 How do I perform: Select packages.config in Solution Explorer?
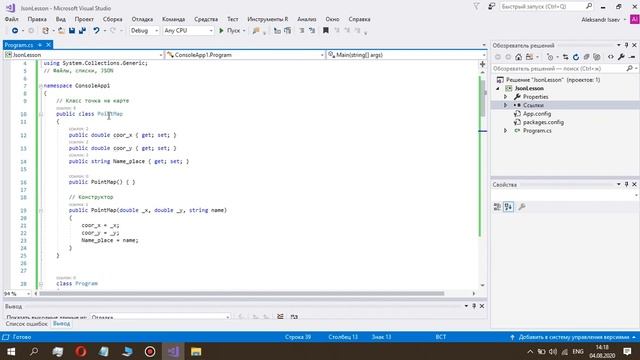543,122
